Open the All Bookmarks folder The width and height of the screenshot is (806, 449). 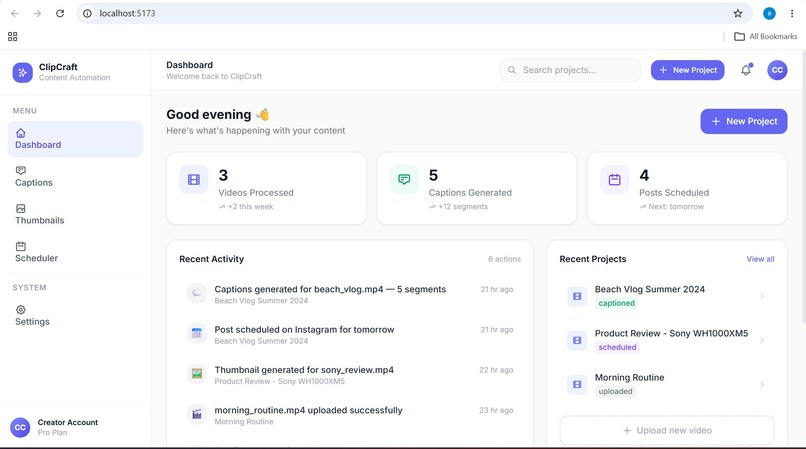pos(765,37)
